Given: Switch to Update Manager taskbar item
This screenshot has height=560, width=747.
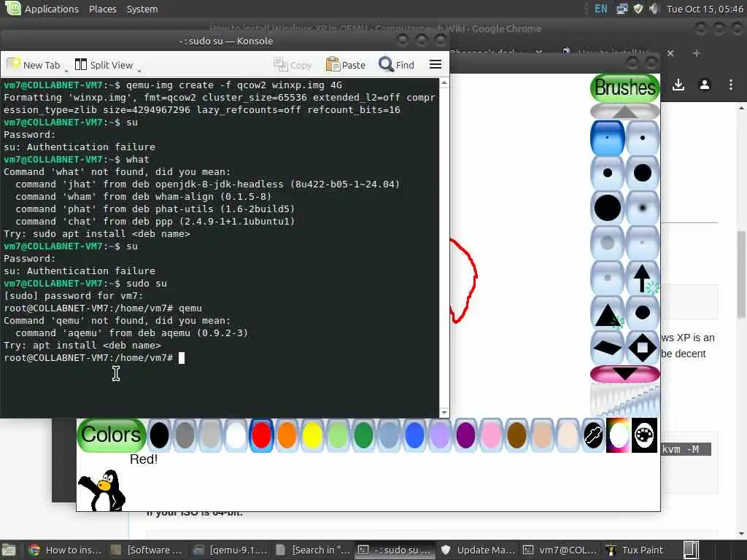Looking at the screenshot, I should pyautogui.click(x=479, y=550).
